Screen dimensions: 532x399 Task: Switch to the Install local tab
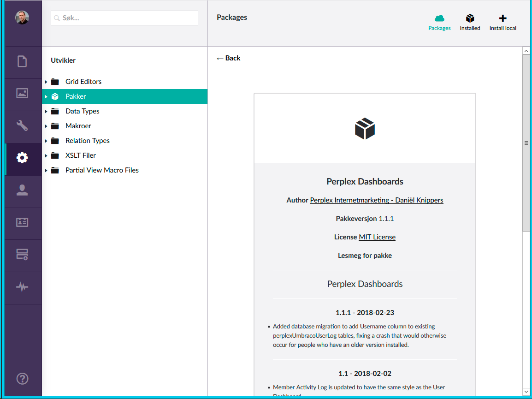(502, 23)
